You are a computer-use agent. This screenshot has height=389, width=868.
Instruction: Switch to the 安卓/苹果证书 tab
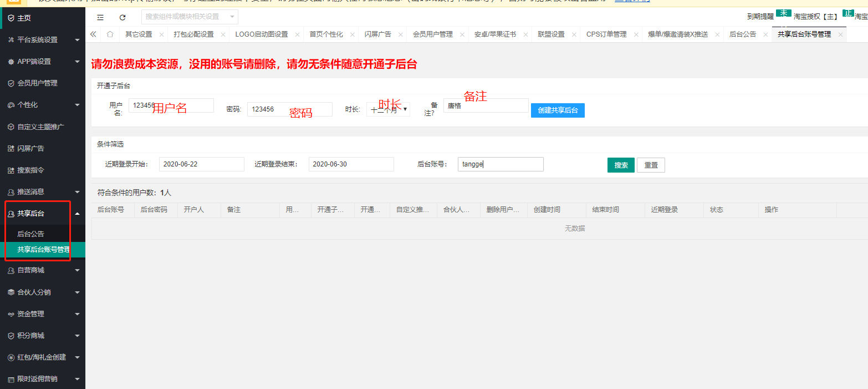[x=495, y=34]
